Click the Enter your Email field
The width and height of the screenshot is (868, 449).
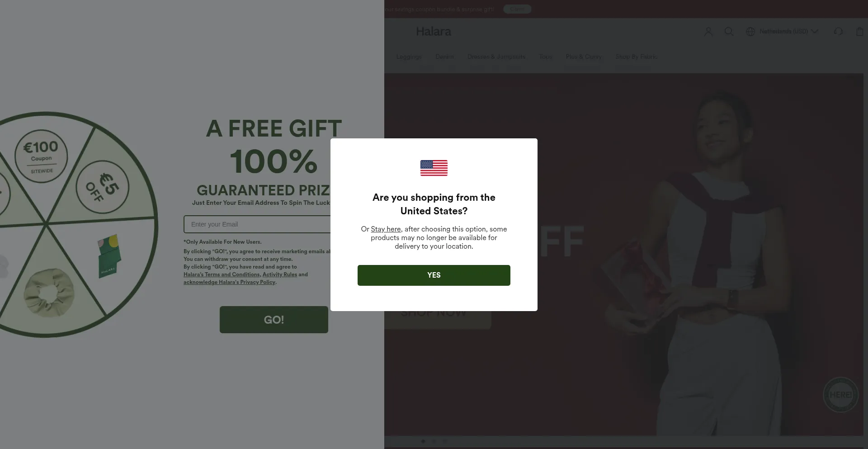click(258, 224)
